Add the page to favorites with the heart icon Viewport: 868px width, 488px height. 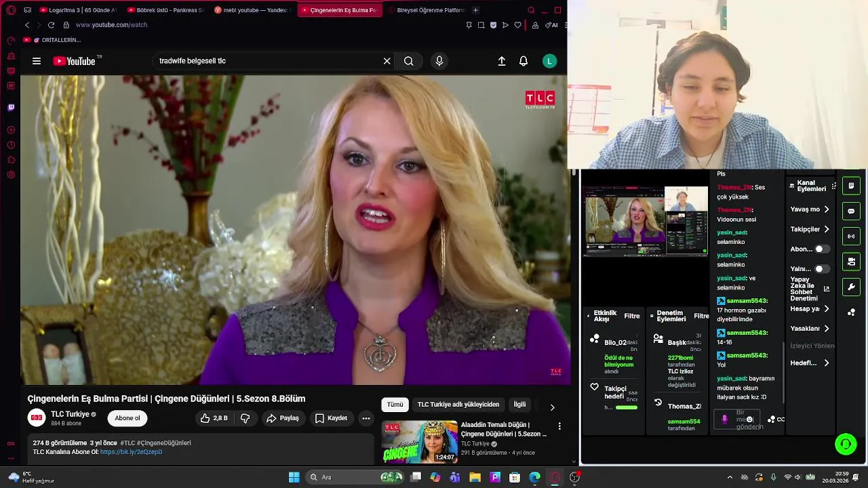(x=517, y=25)
